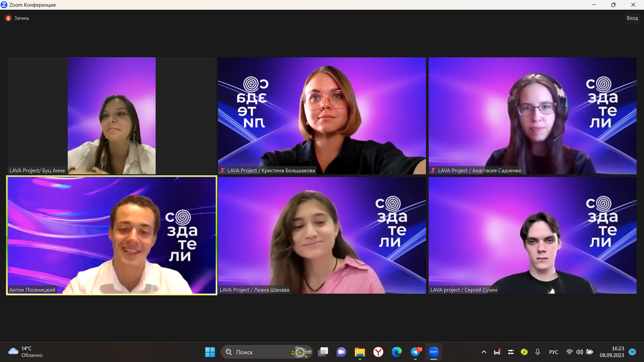The image size is (644, 362).
Task: Open Task View from the taskbar
Action: click(323, 352)
